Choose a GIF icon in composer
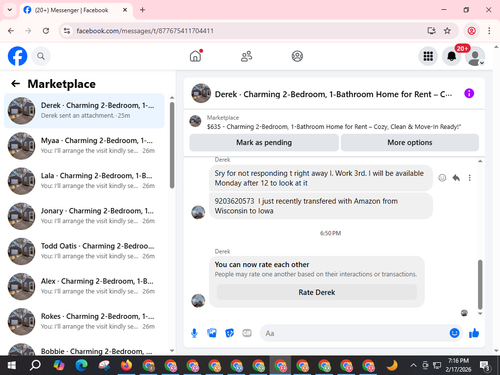This screenshot has width=500, height=375. tap(247, 333)
